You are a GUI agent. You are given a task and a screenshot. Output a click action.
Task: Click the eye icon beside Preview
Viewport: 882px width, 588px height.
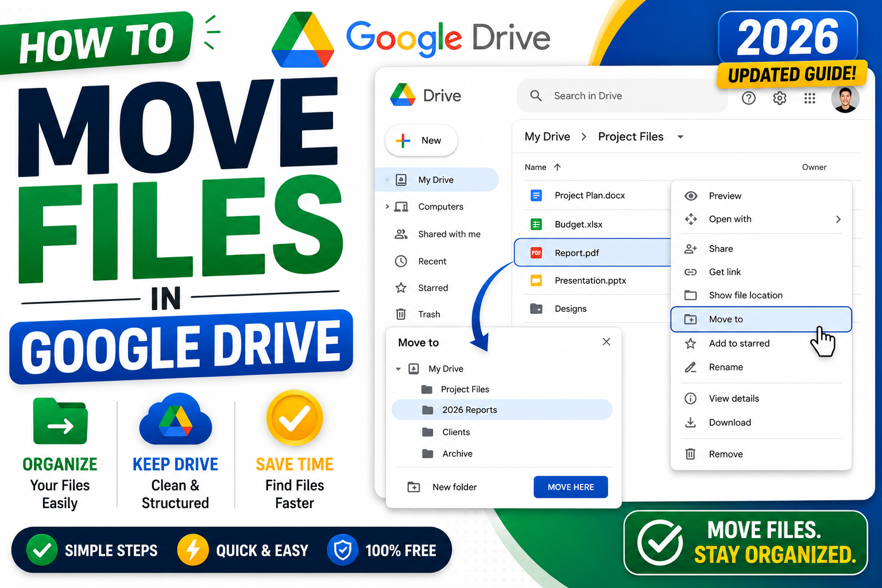pos(691,196)
